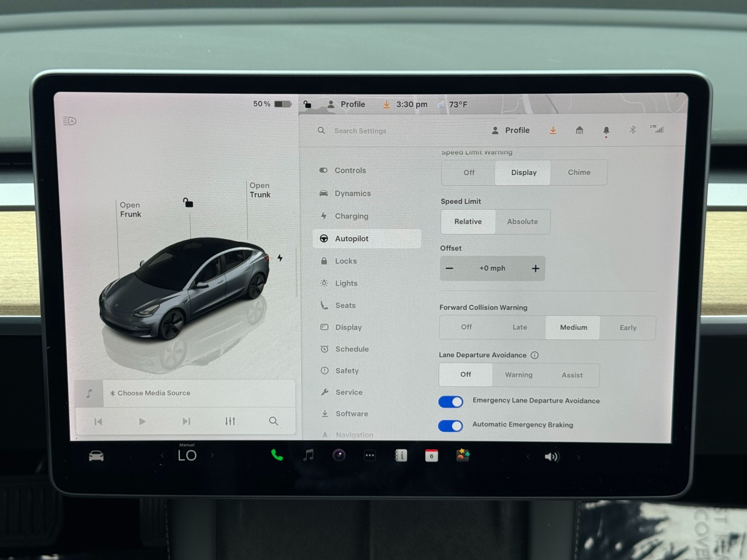Open the HomeLink garage icon
Viewport: 747px width, 560px height.
pos(579,130)
